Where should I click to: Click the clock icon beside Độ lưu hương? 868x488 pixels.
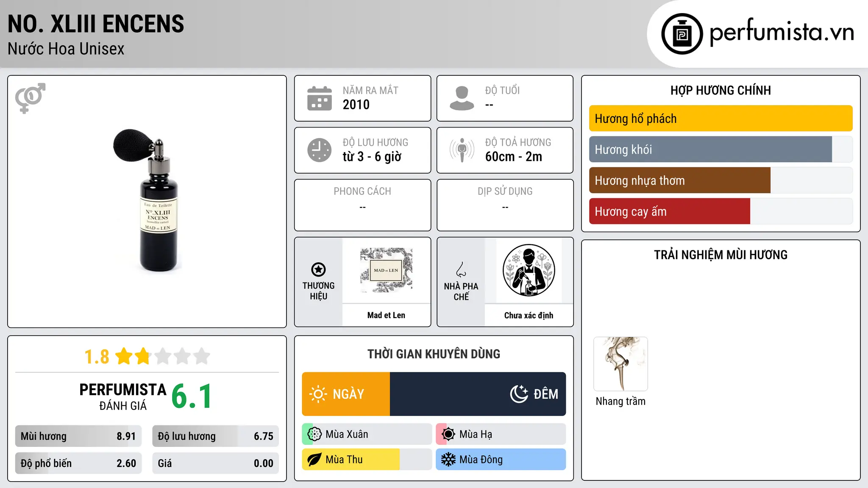point(320,150)
